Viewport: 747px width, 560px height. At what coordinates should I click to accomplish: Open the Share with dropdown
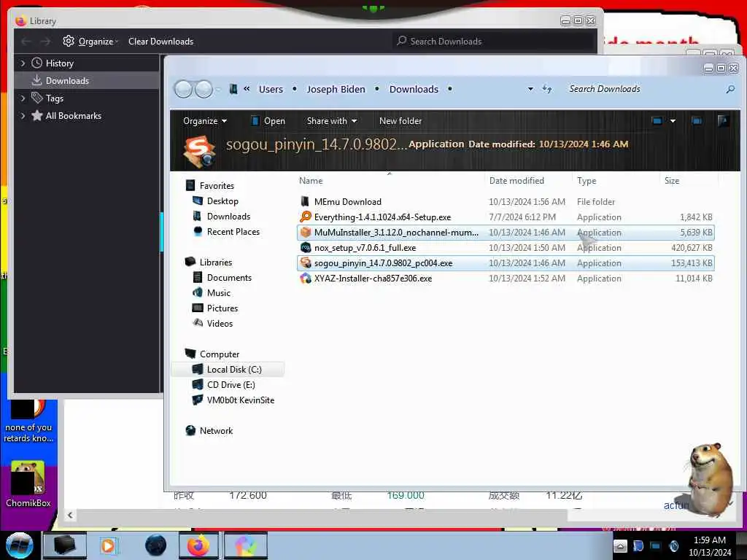point(332,121)
